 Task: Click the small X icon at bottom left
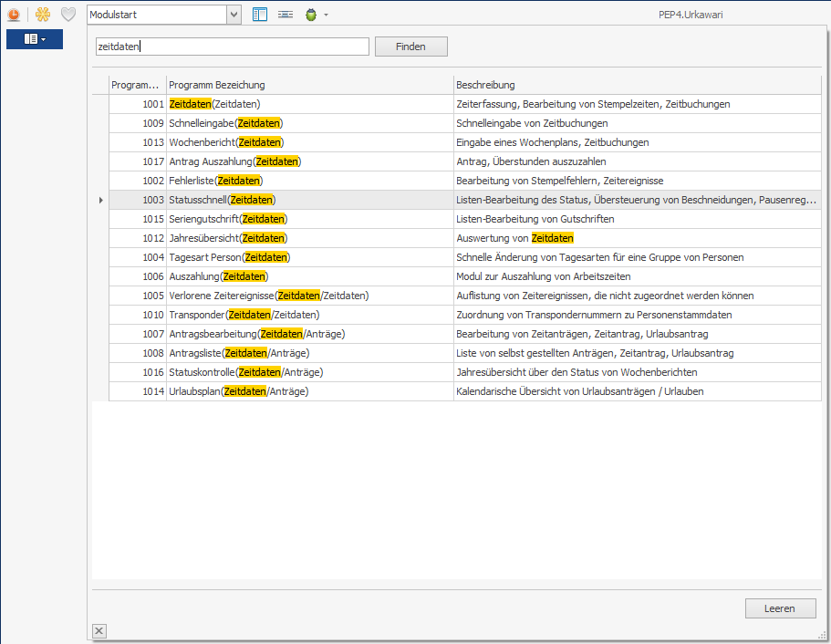point(99,630)
